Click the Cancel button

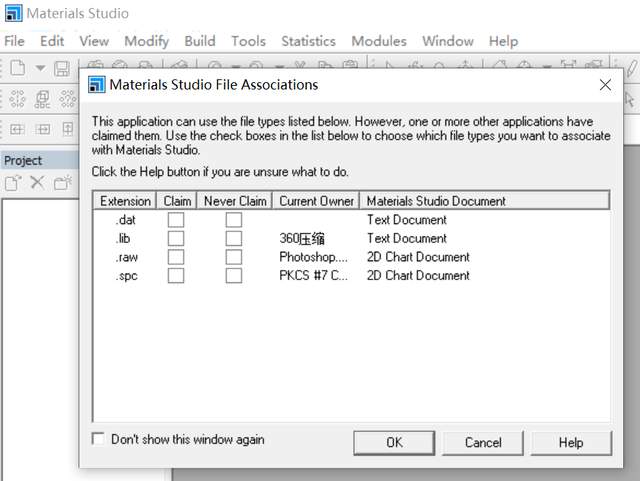point(483,443)
